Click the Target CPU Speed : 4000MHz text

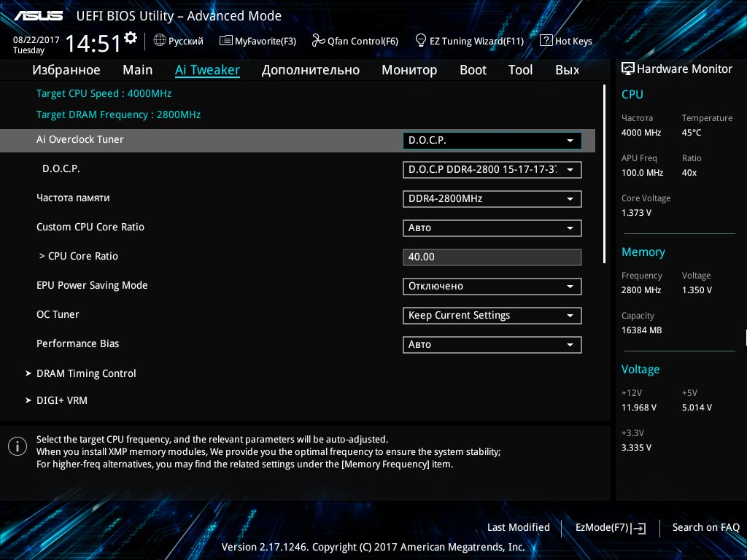pos(104,93)
